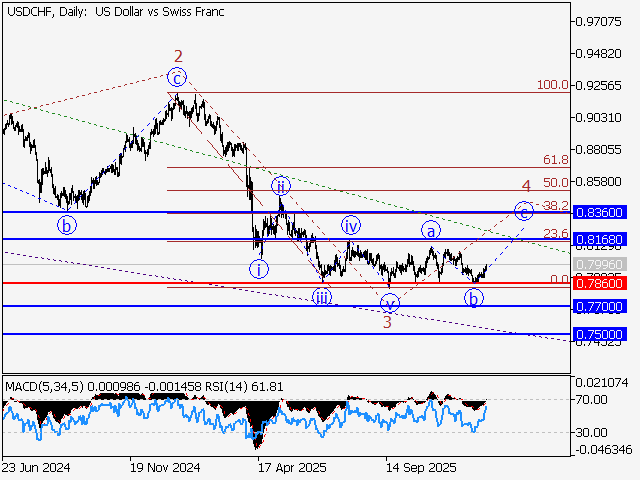Select the 61.8 Fibonacci level label

pyautogui.click(x=555, y=160)
